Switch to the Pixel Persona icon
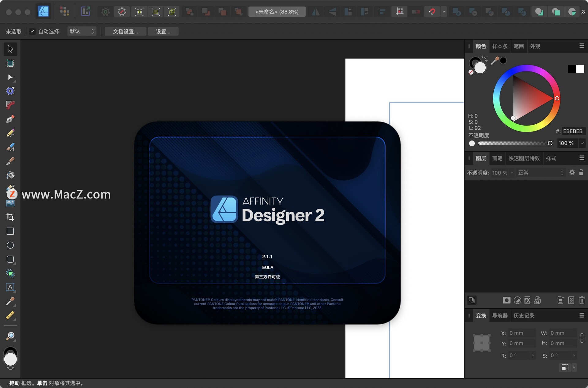 [64, 12]
